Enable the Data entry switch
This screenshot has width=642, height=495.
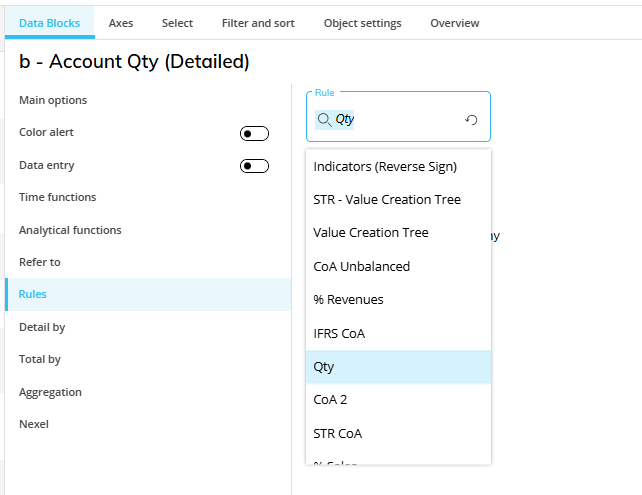(254, 166)
